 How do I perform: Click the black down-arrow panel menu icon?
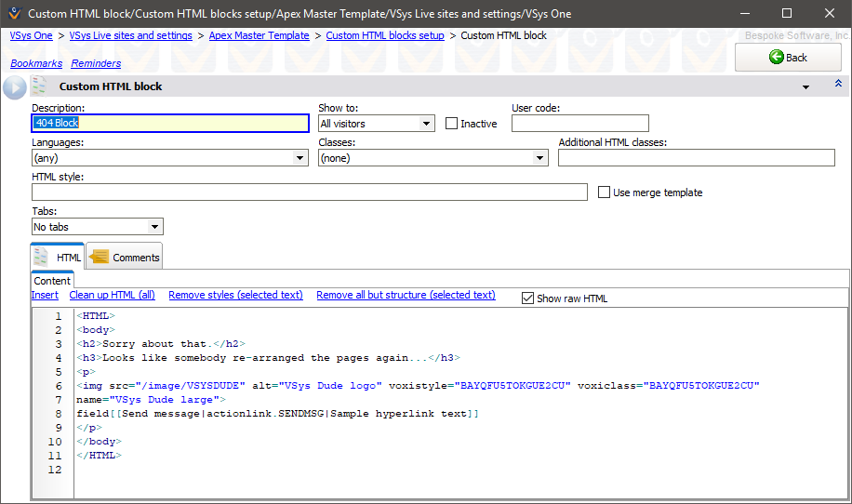(x=805, y=86)
